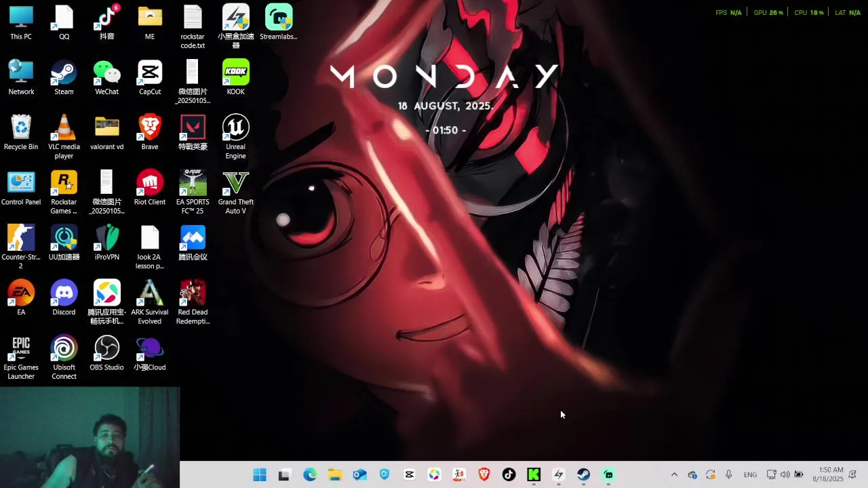
Task: Select the ME folder on desktop
Action: pos(150,23)
